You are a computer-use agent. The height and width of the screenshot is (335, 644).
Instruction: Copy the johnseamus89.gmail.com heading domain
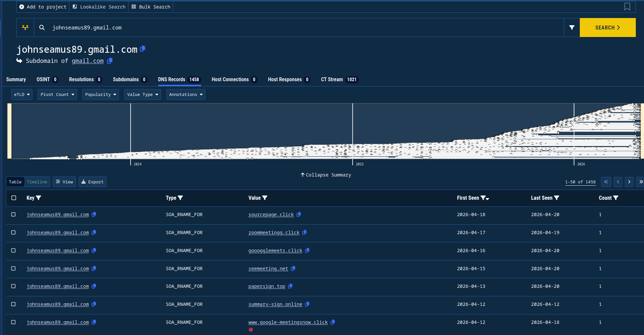(x=142, y=49)
